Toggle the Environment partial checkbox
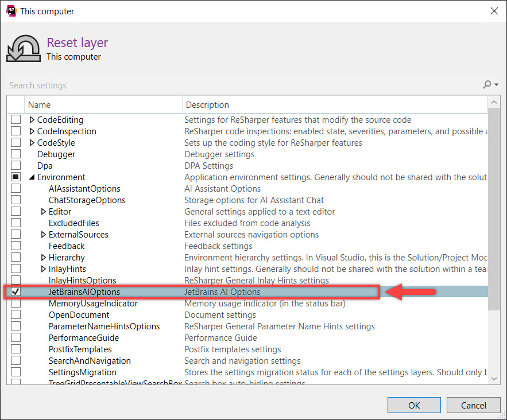 tap(16, 177)
